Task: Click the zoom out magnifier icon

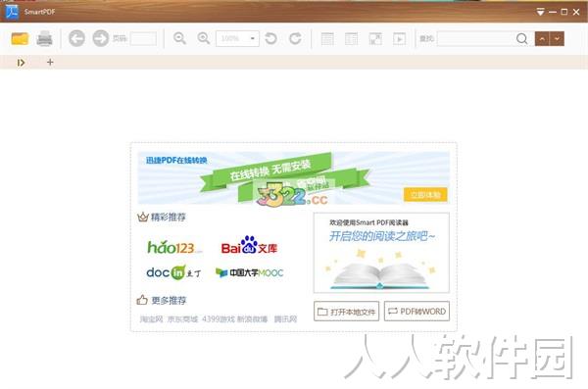Action: point(179,38)
